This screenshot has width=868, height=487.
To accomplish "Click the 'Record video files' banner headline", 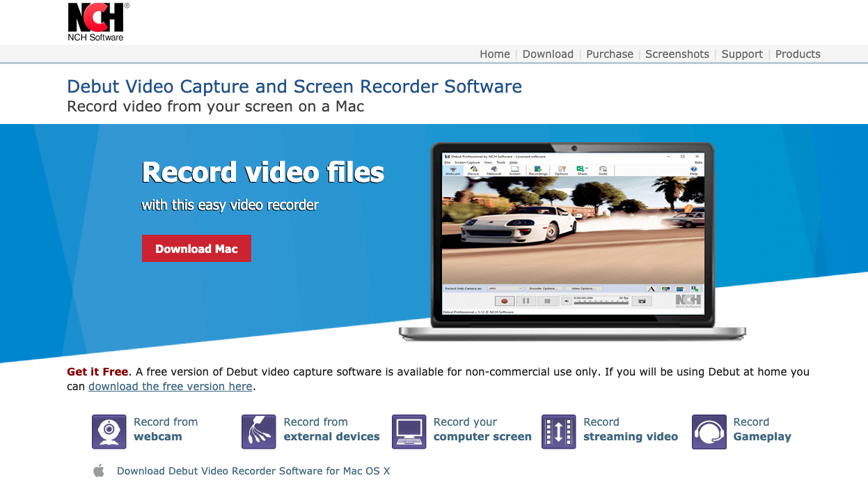I will (x=263, y=172).
